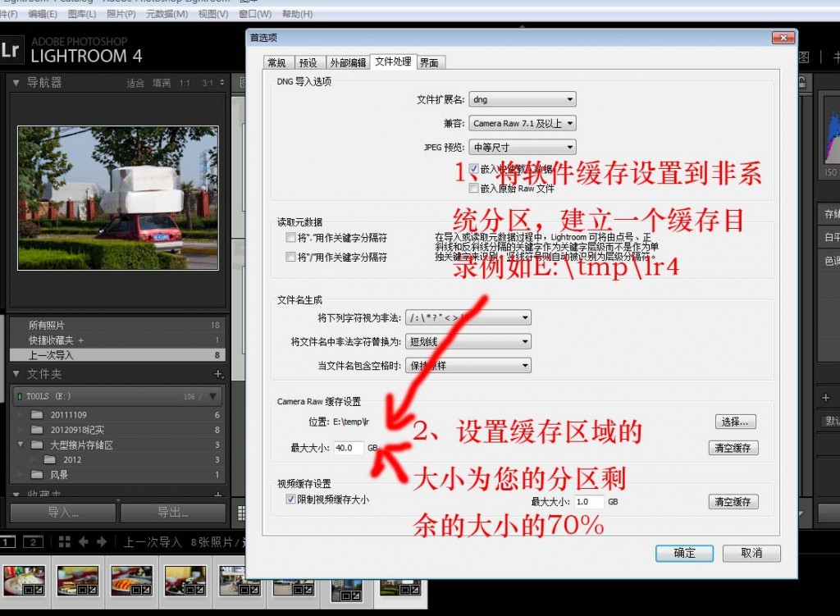The width and height of the screenshot is (840, 616).
Task: Collapse the 导航器 panel triangle
Action: 16,83
